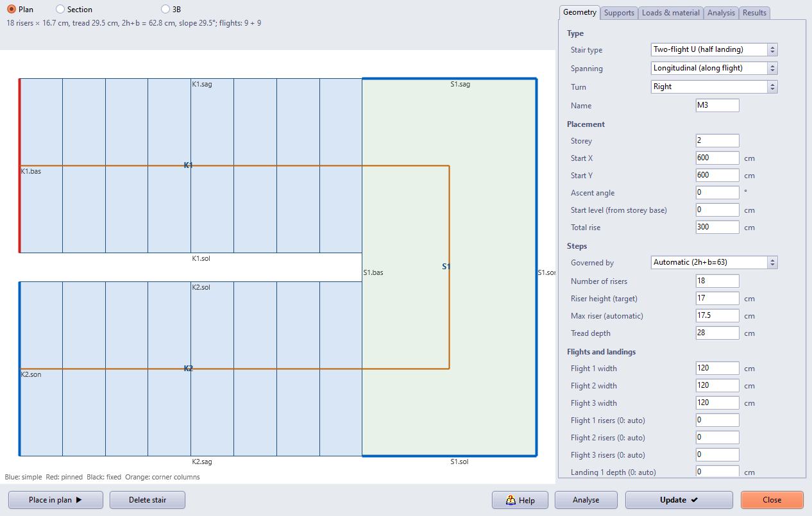Click the Flight 2 width input field

point(718,386)
